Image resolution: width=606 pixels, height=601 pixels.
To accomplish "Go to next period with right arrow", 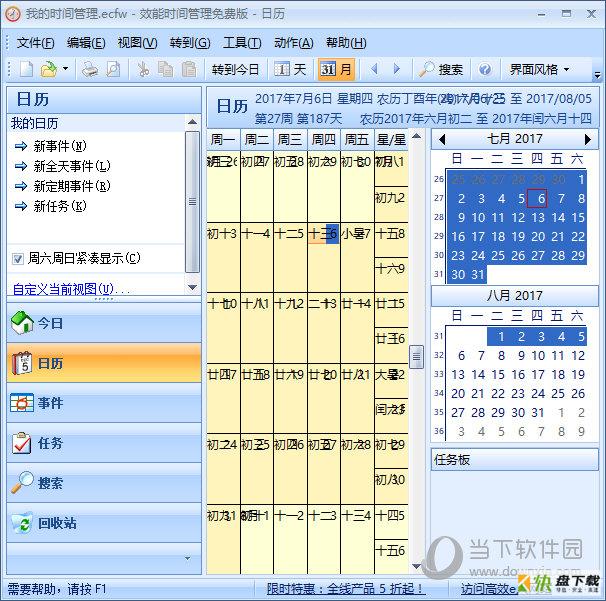I will tap(397, 70).
